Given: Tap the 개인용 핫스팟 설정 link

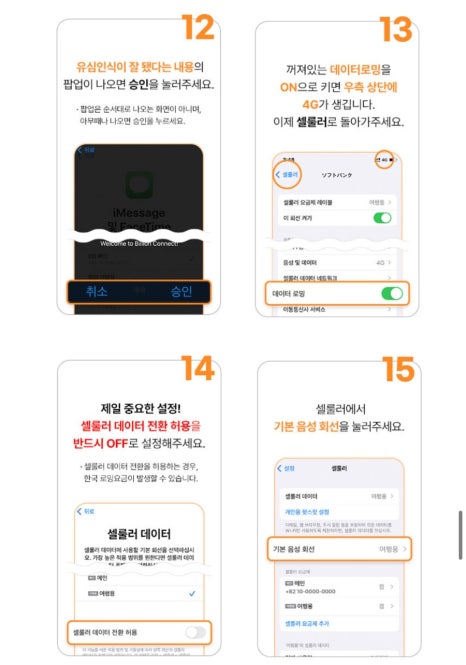Looking at the screenshot, I should pos(307,512).
